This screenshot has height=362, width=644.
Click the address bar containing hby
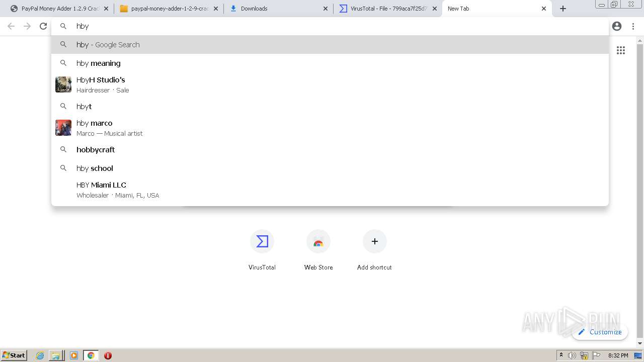tap(330, 26)
